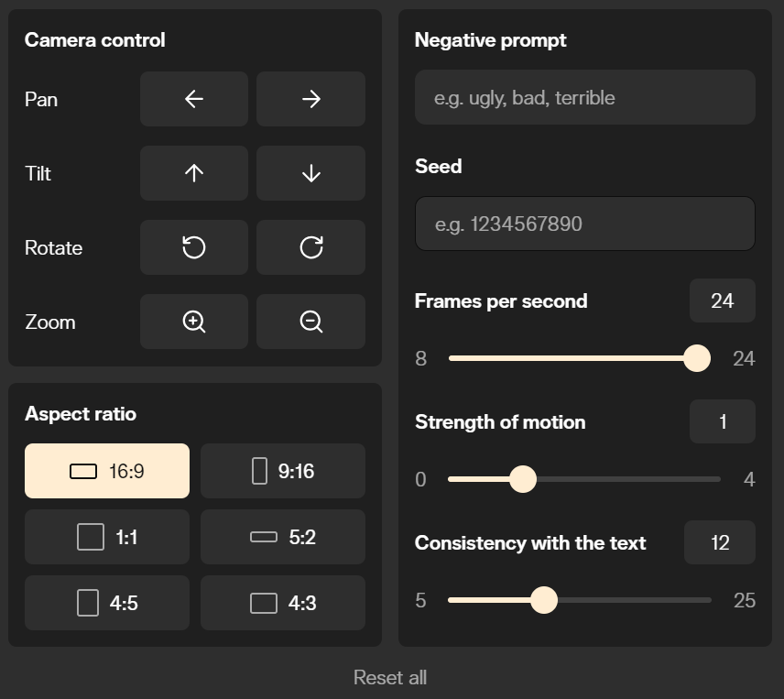This screenshot has width=784, height=699.
Task: Click the Frames per second value box
Action: (x=723, y=301)
